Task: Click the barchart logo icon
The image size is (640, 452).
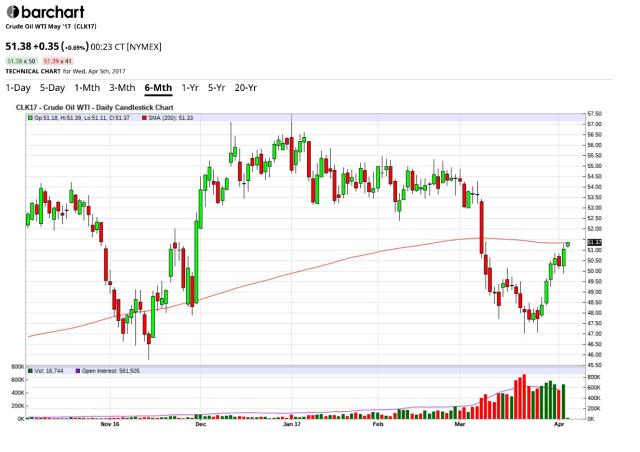Action: pyautogui.click(x=13, y=14)
